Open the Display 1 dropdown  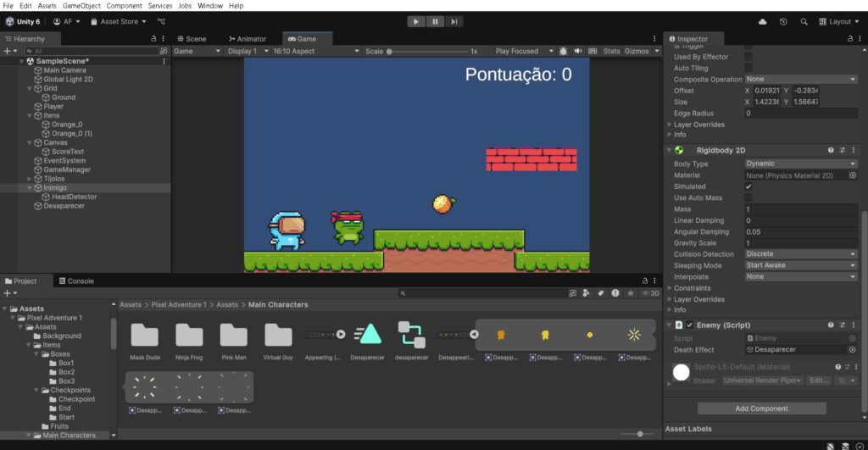248,51
